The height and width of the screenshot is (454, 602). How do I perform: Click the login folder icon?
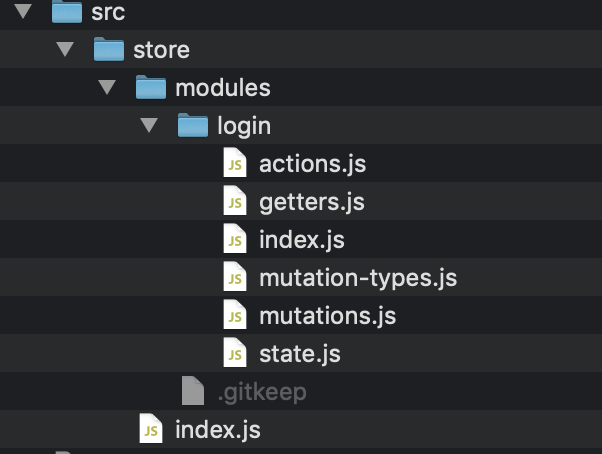[192, 126]
